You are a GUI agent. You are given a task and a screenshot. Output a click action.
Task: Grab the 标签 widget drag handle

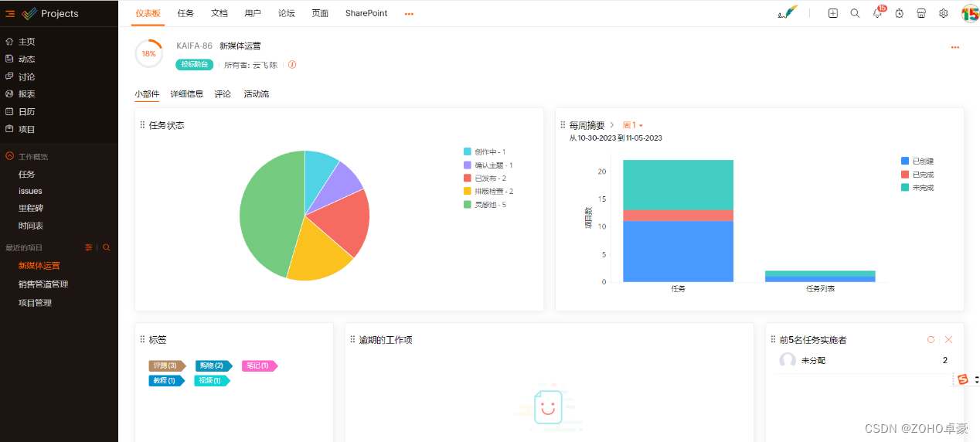[x=142, y=340]
